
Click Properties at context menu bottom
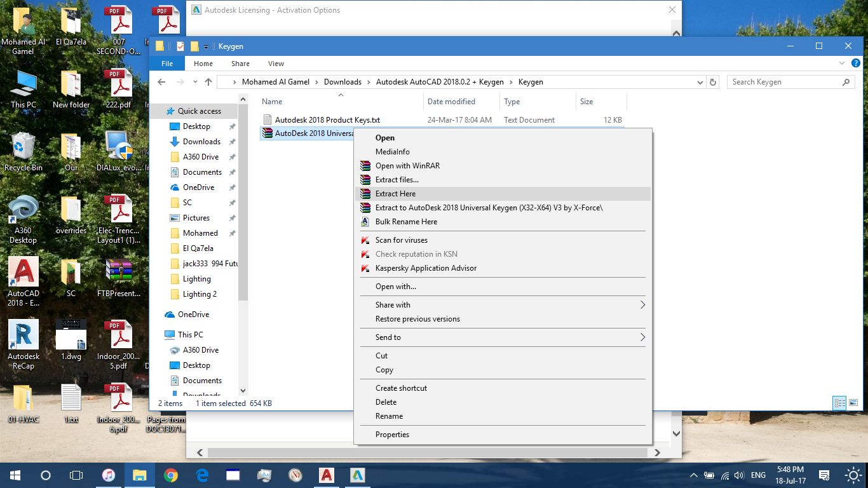pyautogui.click(x=503, y=435)
